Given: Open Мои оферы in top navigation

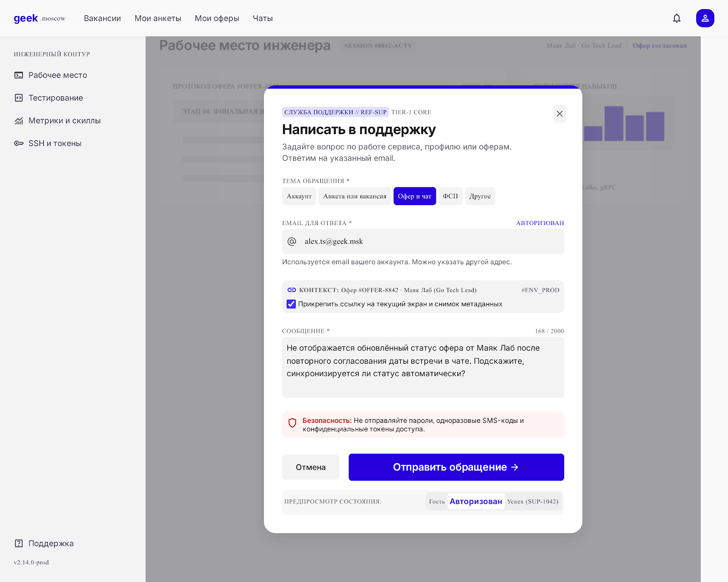Looking at the screenshot, I should click(217, 18).
